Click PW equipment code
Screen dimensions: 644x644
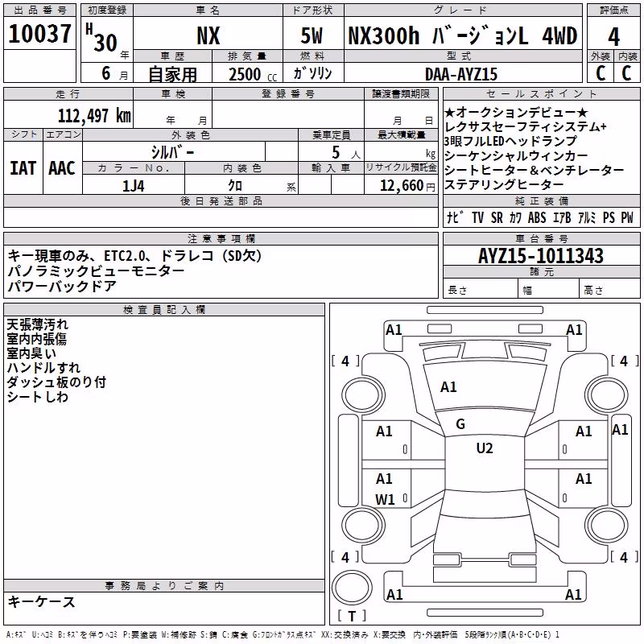[x=627, y=217]
